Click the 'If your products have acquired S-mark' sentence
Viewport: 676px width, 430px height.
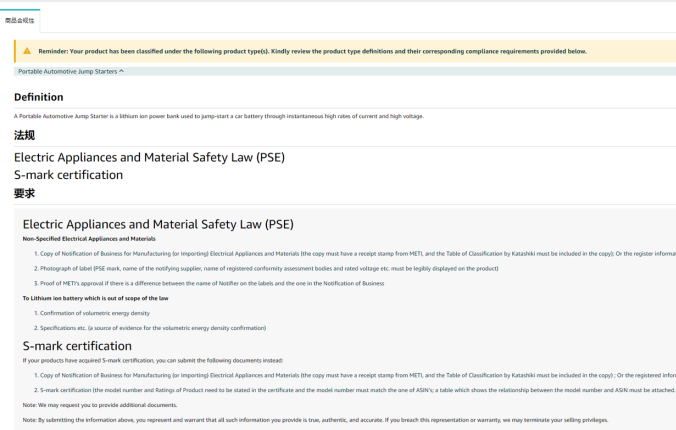pos(153,360)
